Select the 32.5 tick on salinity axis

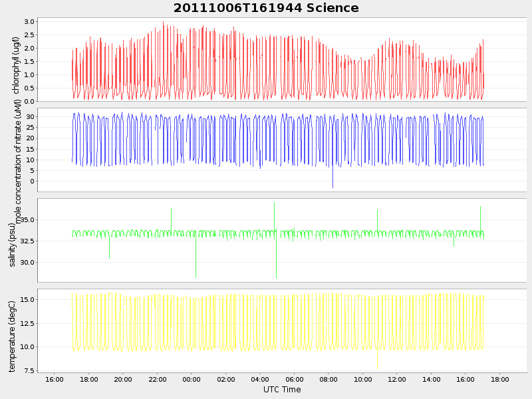pyautogui.click(x=28, y=241)
